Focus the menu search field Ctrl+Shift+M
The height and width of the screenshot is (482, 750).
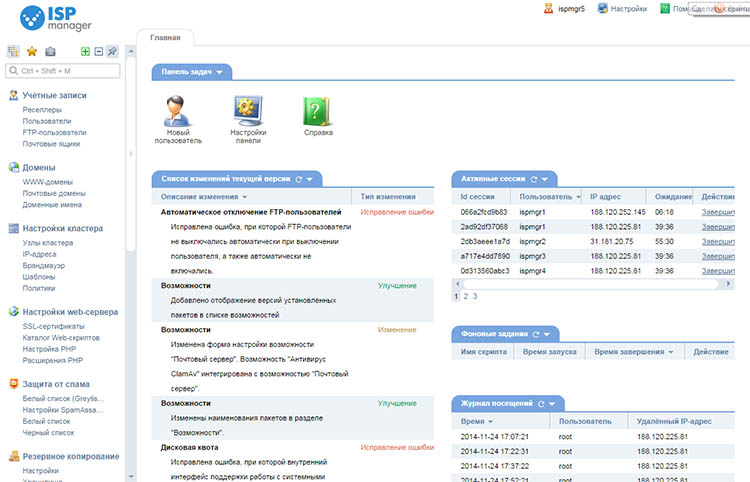point(63,71)
